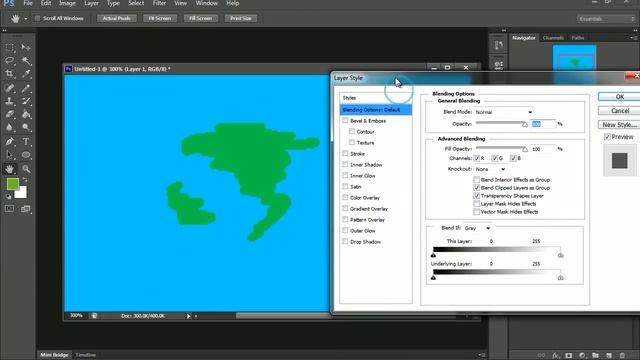Select the Gradient Overlay style row
This screenshot has width=640, height=360.
click(x=376, y=209)
